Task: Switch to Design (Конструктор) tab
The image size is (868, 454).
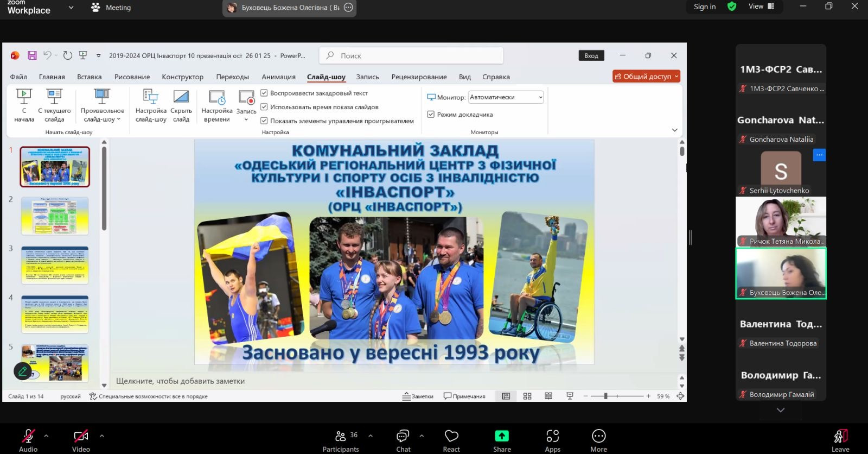Action: [182, 77]
